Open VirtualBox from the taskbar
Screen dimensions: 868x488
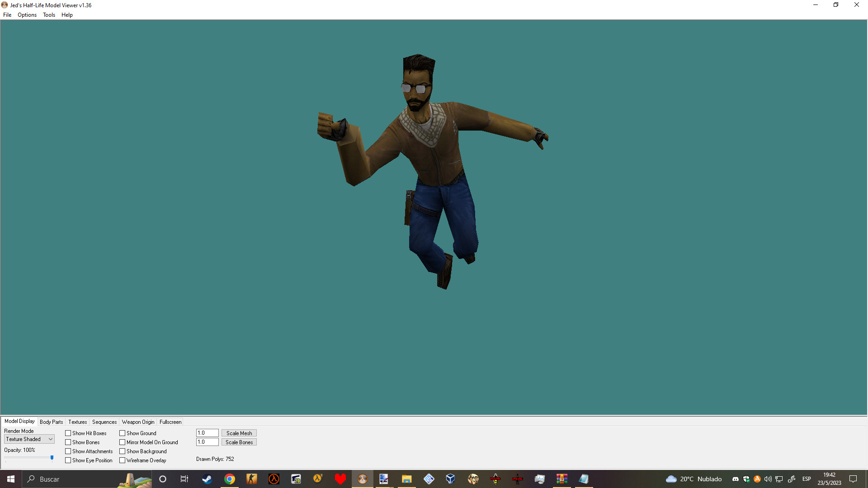(450, 479)
